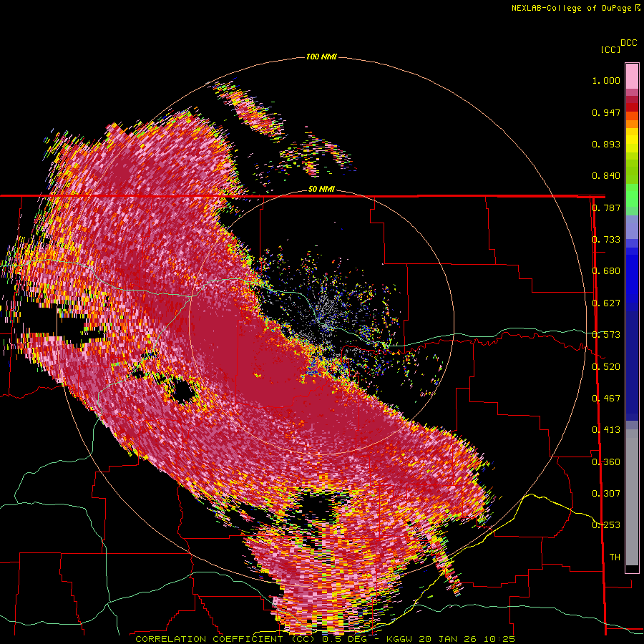Image resolution: width=644 pixels, height=644 pixels.
Task: Click the light pink top segment of color bar
Action: (632, 76)
